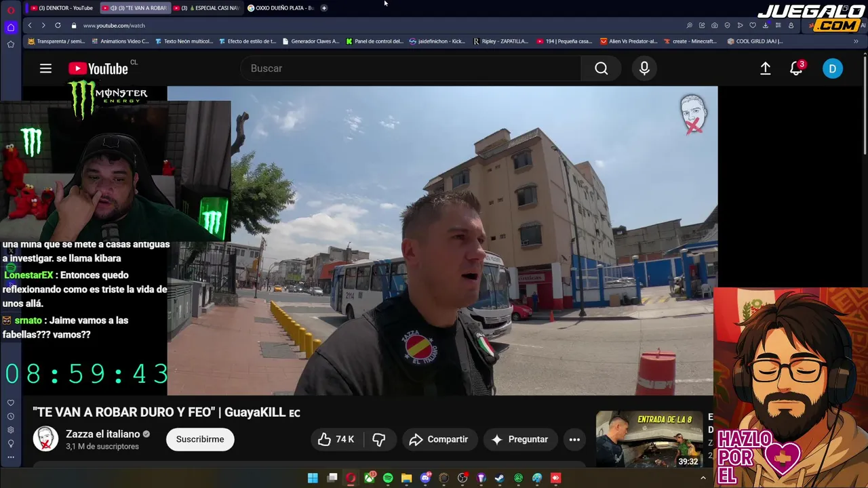
Task: Click the magnifier search button
Action: [601, 68]
